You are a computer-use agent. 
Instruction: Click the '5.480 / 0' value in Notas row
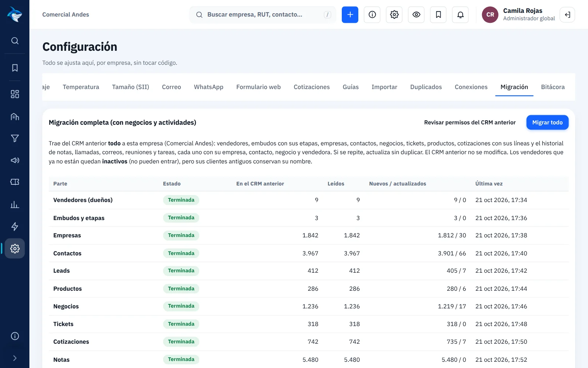coord(454,360)
